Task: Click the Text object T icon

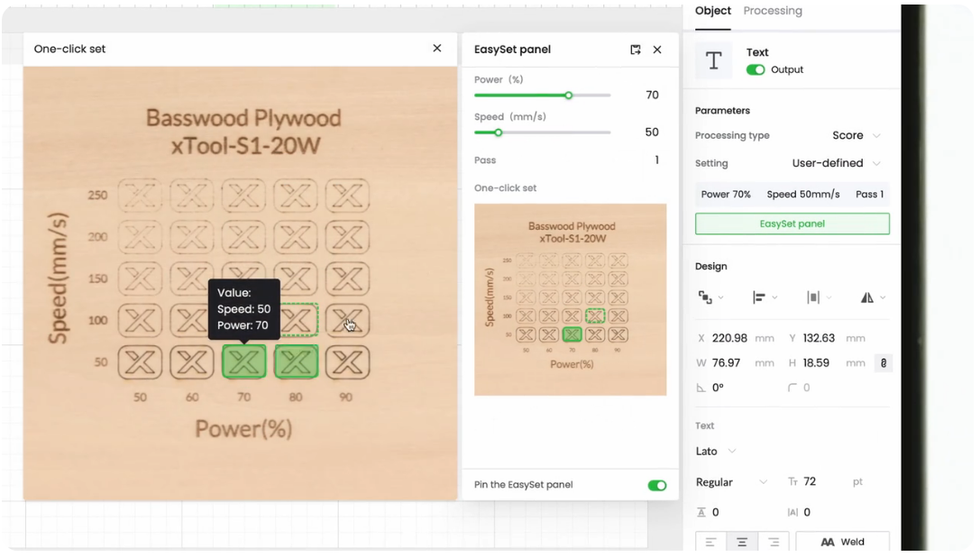Action: 714,60
